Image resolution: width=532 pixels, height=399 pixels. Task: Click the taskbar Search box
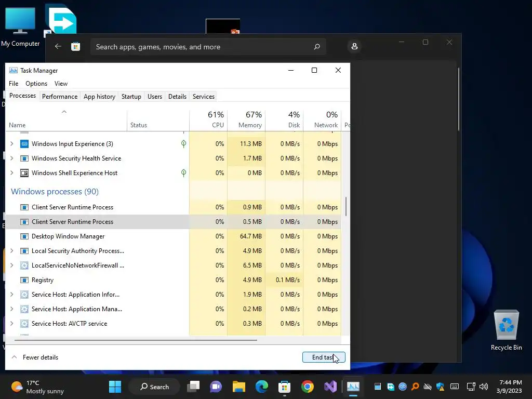click(154, 387)
